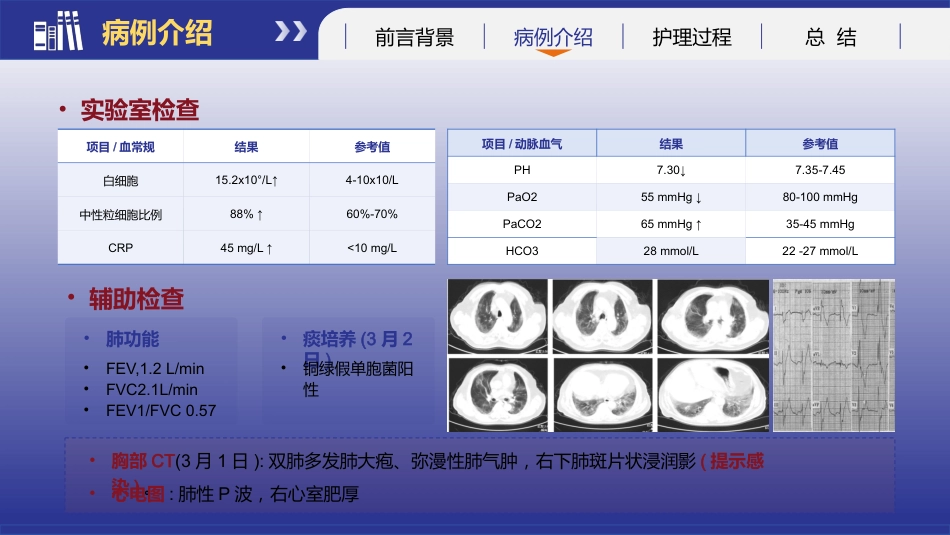Image resolution: width=950 pixels, height=535 pixels.
Task: Click the 65 mmHg result cell
Action: [x=671, y=224]
